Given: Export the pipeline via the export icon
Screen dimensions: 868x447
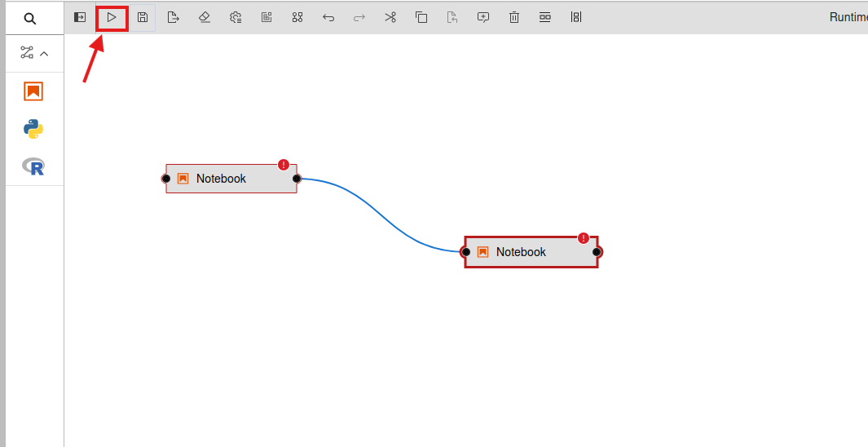Looking at the screenshot, I should pyautogui.click(x=174, y=17).
